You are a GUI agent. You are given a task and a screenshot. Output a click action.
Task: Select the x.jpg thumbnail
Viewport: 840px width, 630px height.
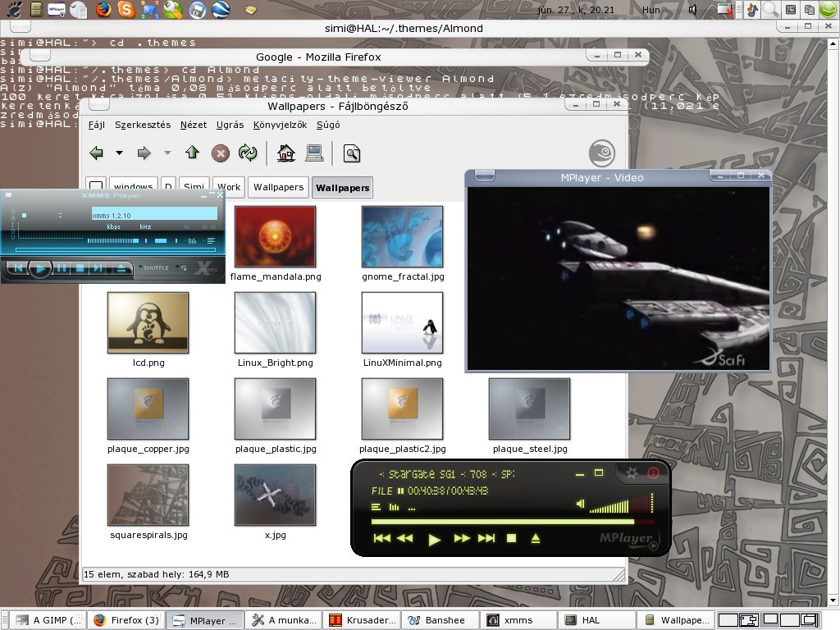tap(275, 495)
